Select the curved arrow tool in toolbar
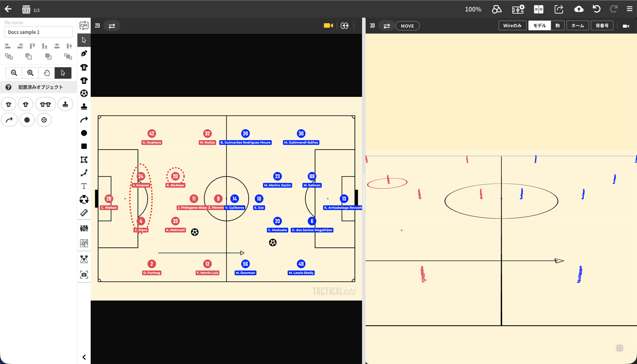Screen dimensions: 637x364 84,120
